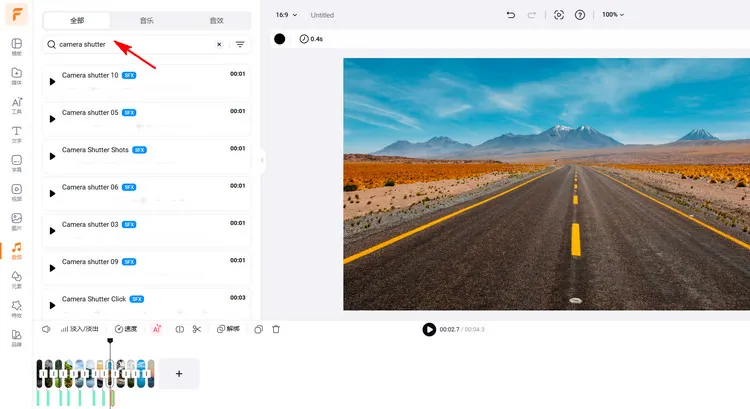The width and height of the screenshot is (750, 409).
Task: Click the scissors split tool
Action: [x=197, y=329]
